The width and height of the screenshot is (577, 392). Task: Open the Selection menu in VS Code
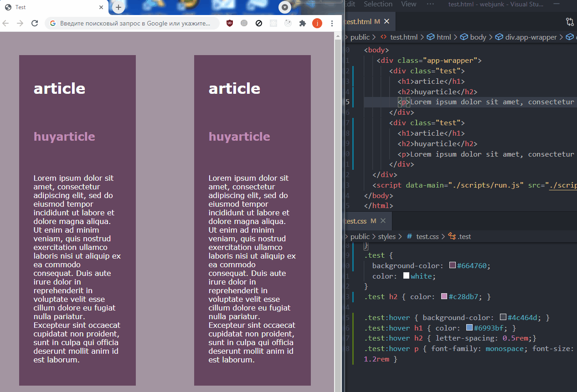pos(378,4)
